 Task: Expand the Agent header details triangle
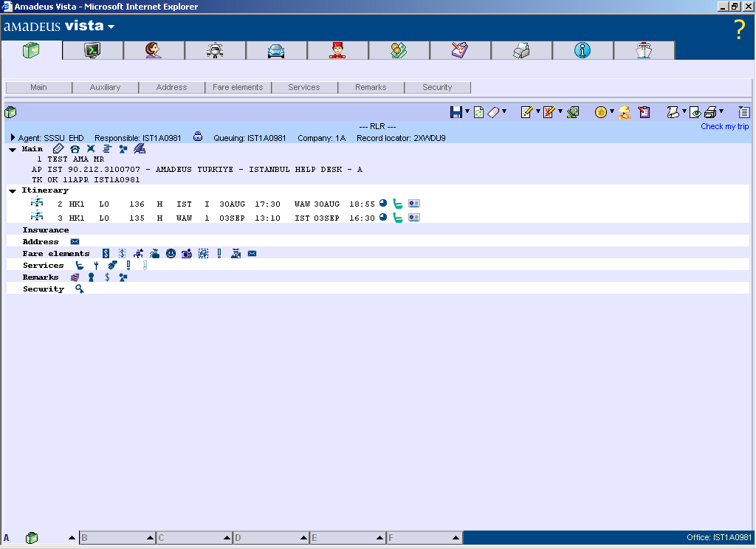coord(13,137)
